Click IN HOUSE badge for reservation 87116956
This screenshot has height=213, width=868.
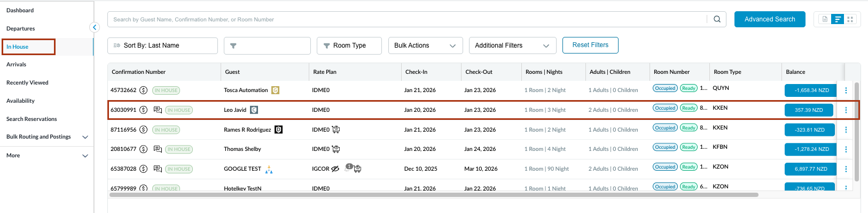166,130
